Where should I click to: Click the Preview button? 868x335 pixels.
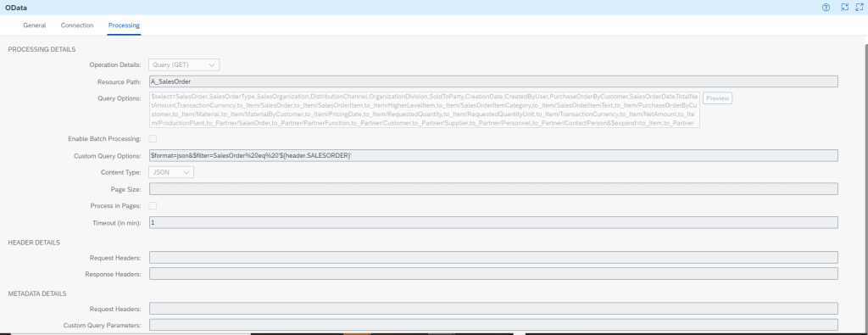[x=717, y=98]
